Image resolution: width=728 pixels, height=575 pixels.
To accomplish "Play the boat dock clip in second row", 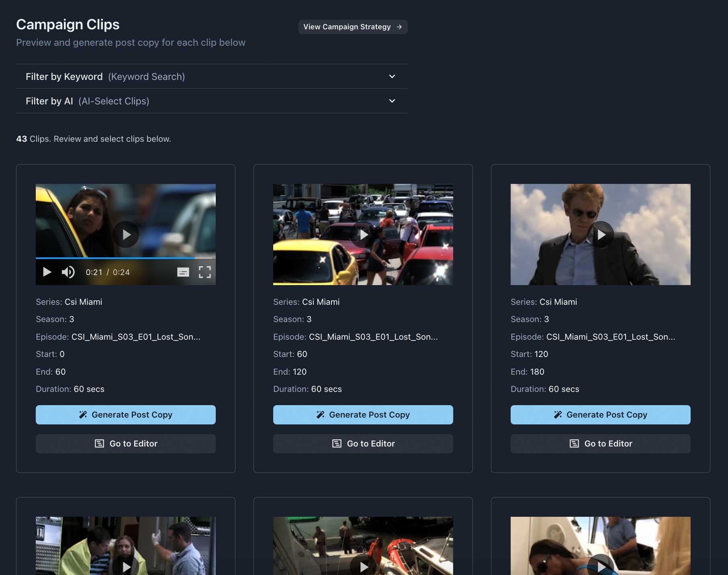I will point(363,566).
